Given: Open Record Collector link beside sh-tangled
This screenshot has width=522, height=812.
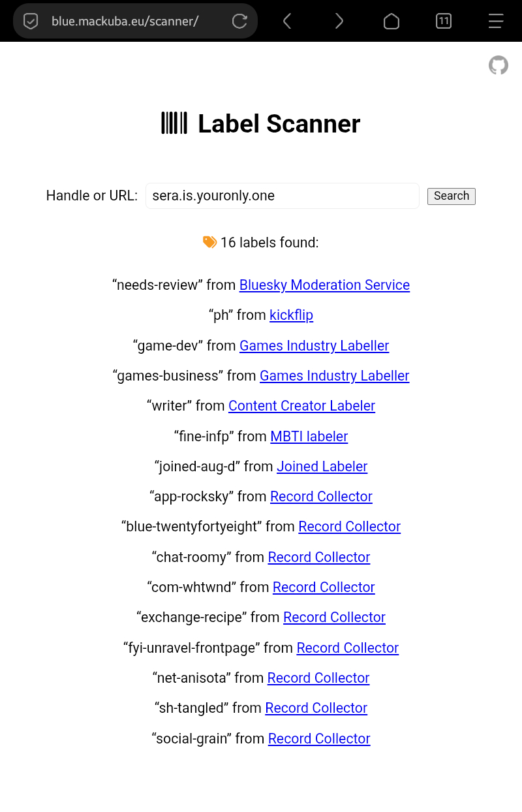Looking at the screenshot, I should (x=316, y=708).
